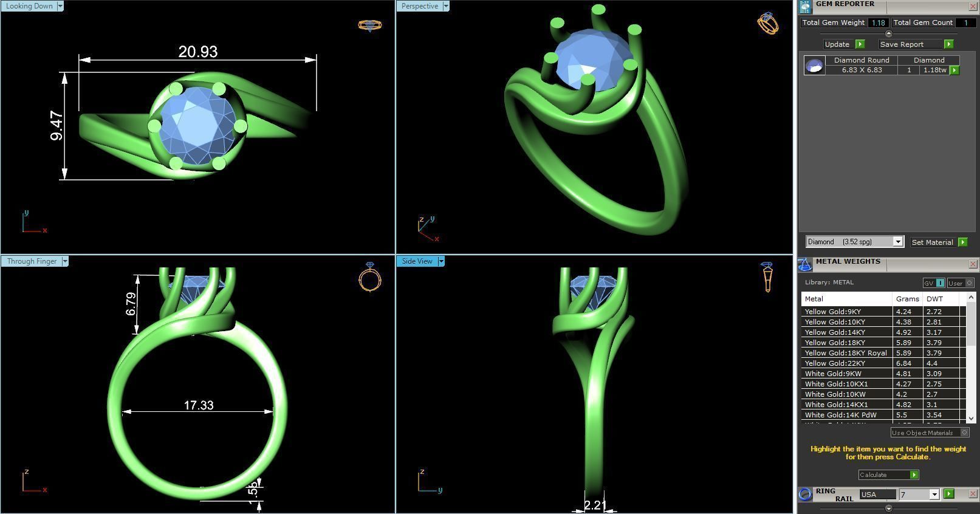The height and width of the screenshot is (514, 980).
Task: Toggle the User library switch
Action: (x=961, y=283)
